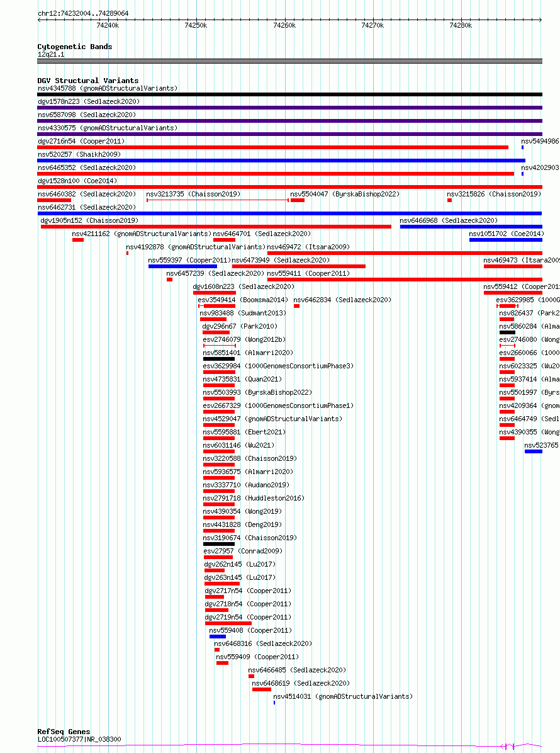Click the 74260k ruler position label

pyautogui.click(x=284, y=25)
